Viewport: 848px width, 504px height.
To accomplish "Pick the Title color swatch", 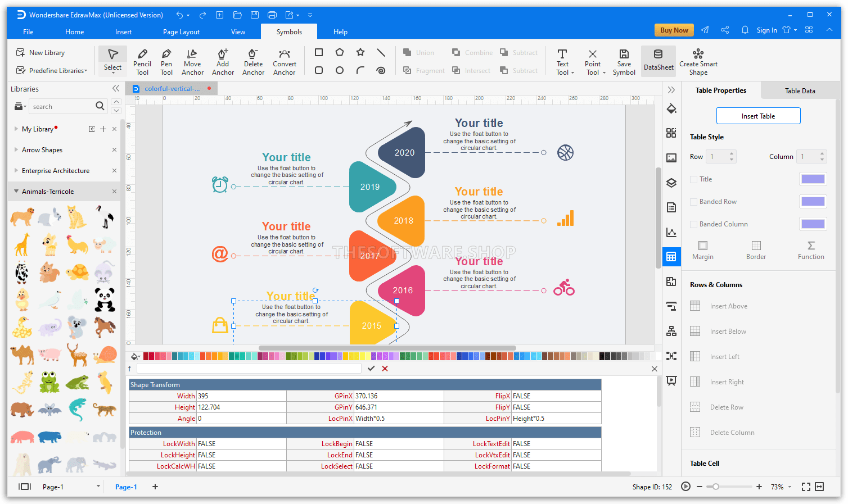I will coord(813,179).
